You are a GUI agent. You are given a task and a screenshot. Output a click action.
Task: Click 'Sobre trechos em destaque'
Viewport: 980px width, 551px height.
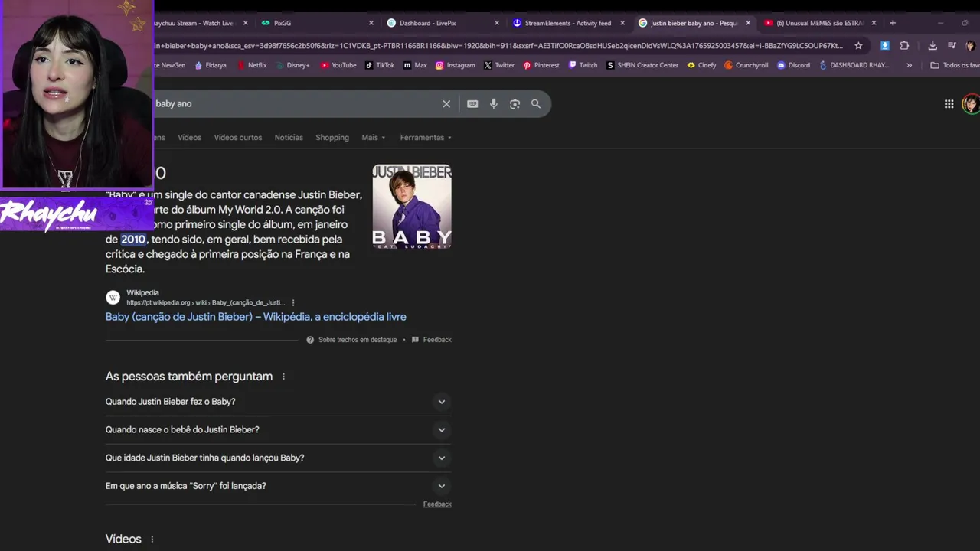(x=351, y=340)
